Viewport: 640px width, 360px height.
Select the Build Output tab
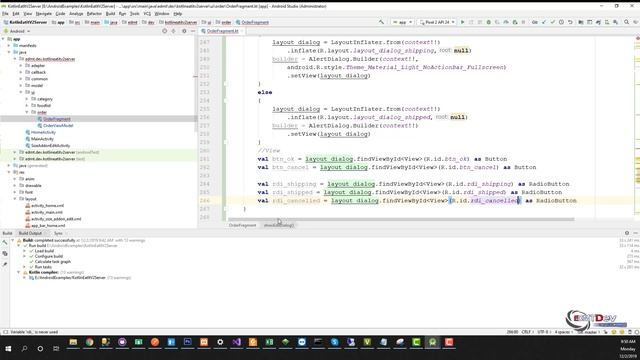pos(31,233)
